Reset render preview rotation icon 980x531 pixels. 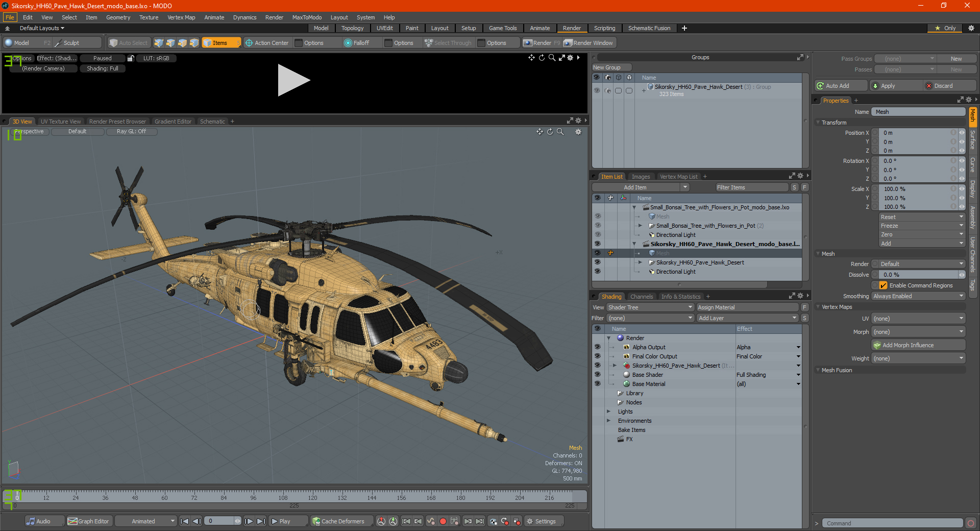[542, 58]
